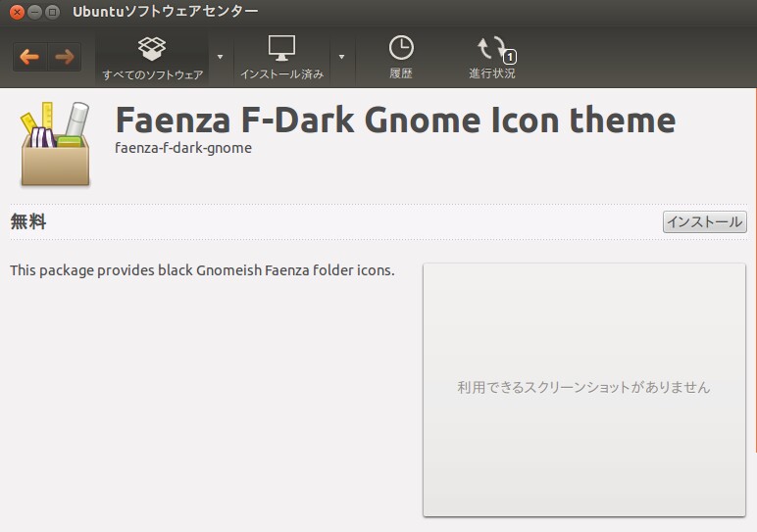Open the すべてのソフトウェア section
The width and height of the screenshot is (757, 532).
[x=153, y=58]
